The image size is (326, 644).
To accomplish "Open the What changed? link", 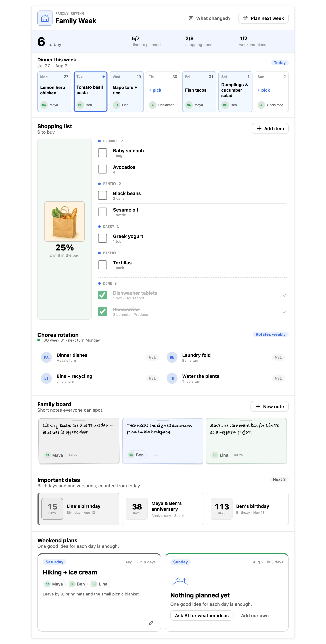I will click(210, 18).
